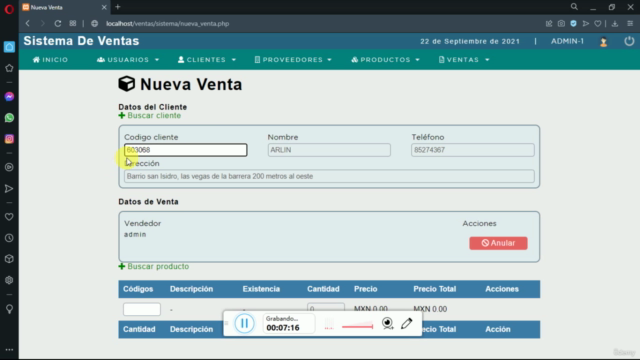Reload the page with the refresh icon
This screenshot has height=360, width=640.
[58, 24]
